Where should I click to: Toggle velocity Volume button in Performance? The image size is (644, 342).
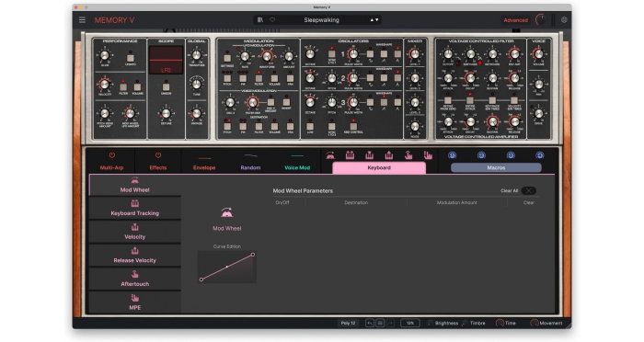(x=138, y=86)
